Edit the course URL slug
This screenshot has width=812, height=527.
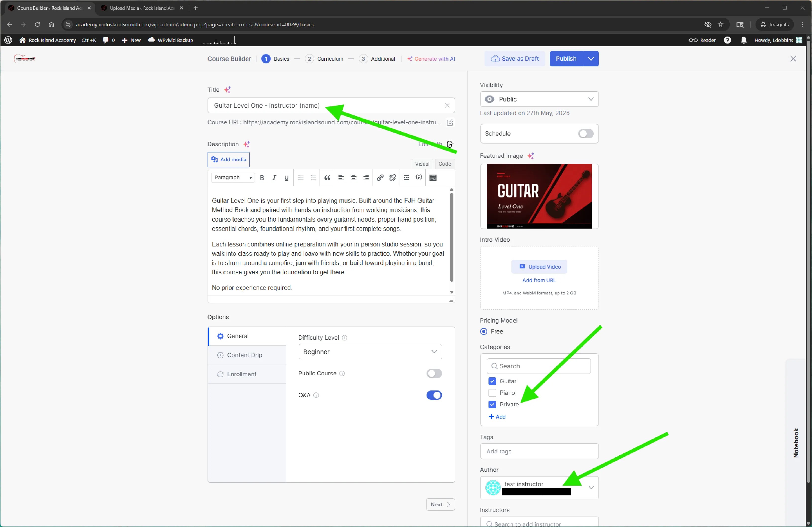click(x=450, y=122)
